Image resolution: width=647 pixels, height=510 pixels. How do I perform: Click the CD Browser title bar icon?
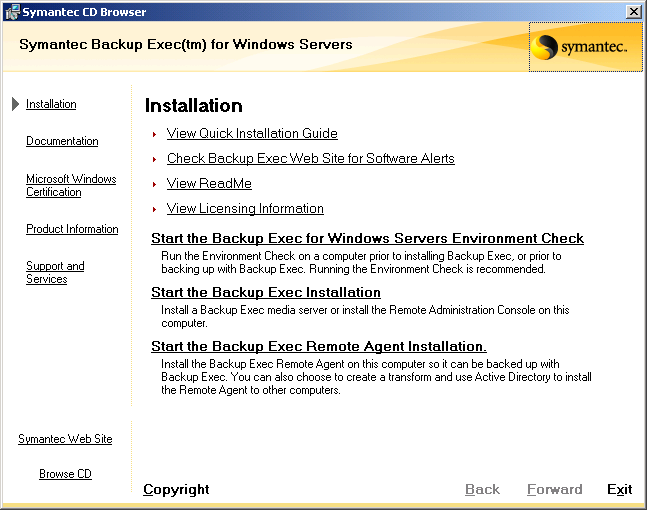12,12
